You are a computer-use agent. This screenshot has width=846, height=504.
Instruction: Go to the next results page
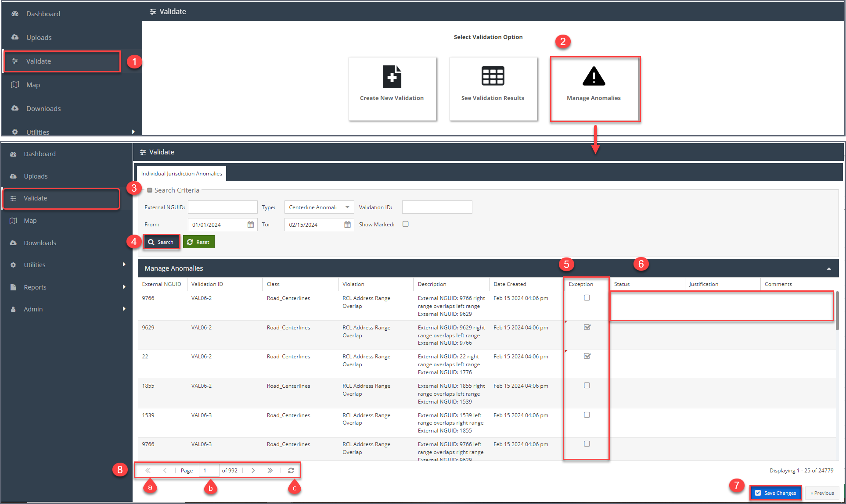(253, 470)
